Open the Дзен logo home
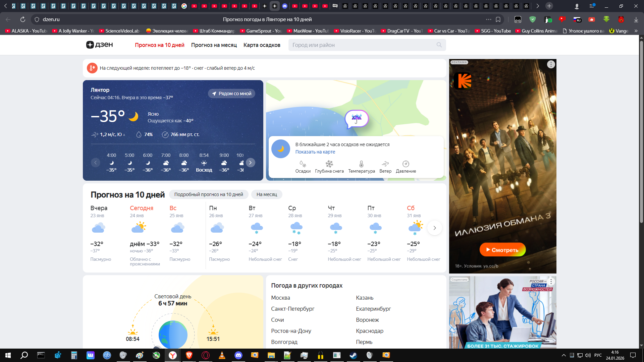 click(x=100, y=45)
